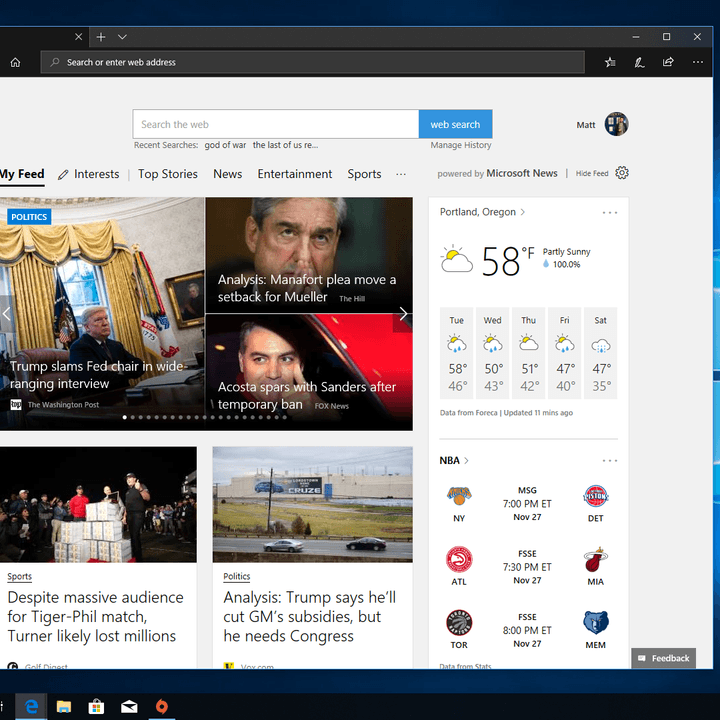The height and width of the screenshot is (720, 720).
Task: Expand Portland, Oregon weather location chevron
Action: coord(523,212)
